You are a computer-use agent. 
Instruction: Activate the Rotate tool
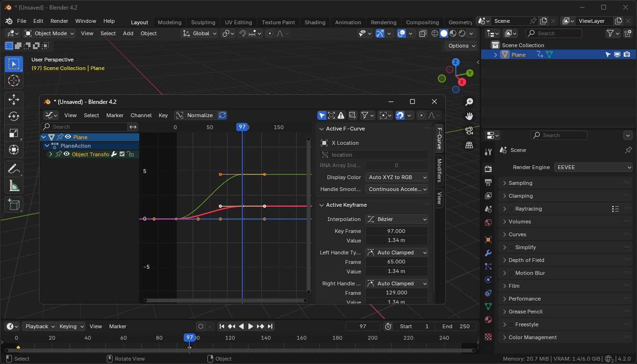[x=14, y=116]
